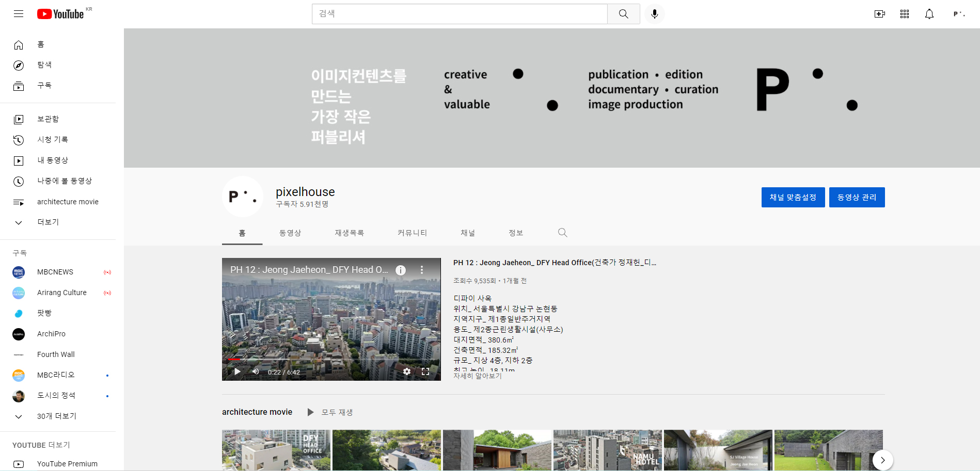Screen dimensions: 980x471
Task: Click the channel banner image
Action: (x=552, y=98)
